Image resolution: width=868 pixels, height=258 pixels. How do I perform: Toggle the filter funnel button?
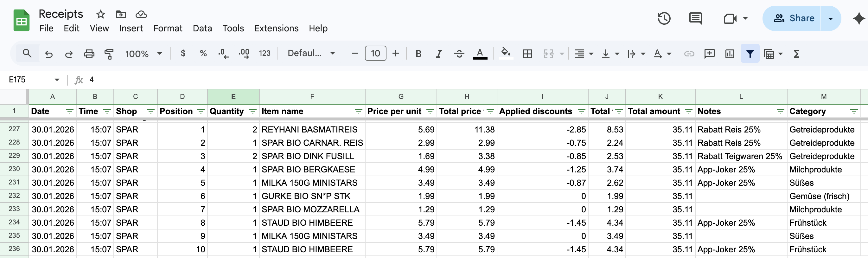point(750,54)
